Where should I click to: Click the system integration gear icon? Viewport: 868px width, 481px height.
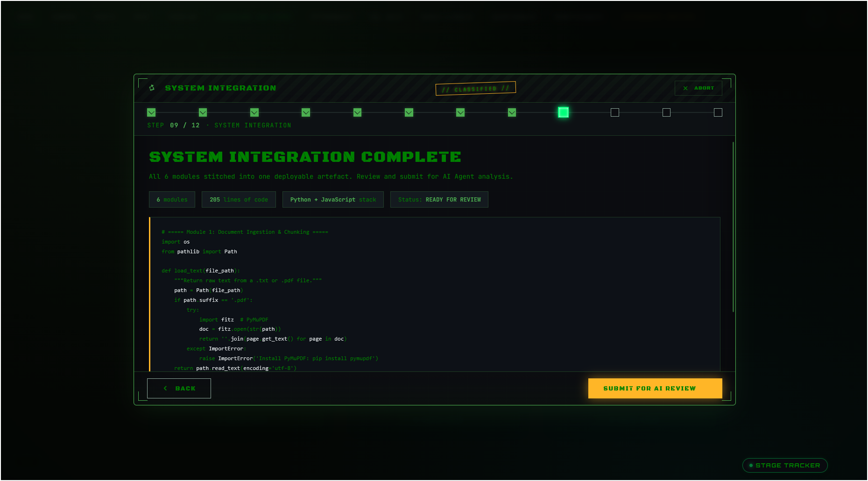coord(152,88)
